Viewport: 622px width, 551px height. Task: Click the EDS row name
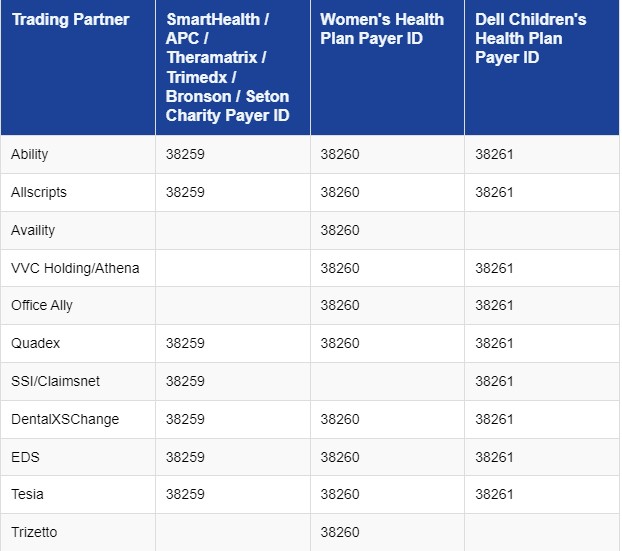25,457
